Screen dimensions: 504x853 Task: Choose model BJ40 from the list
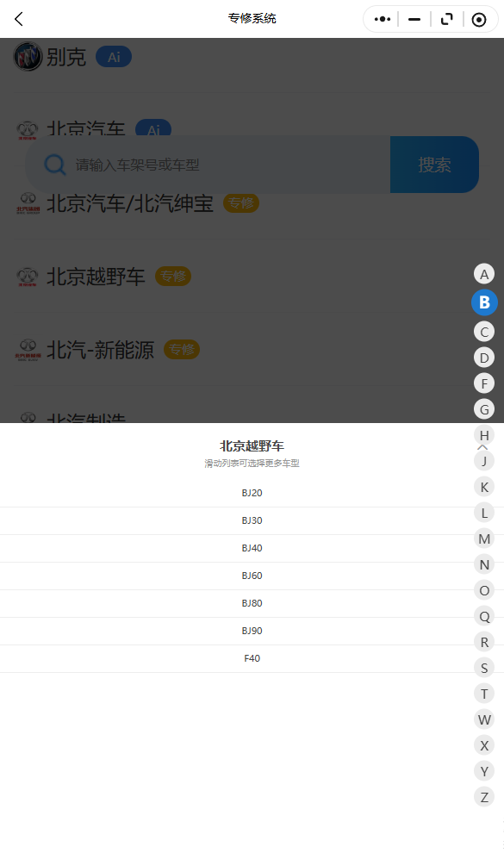point(252,548)
